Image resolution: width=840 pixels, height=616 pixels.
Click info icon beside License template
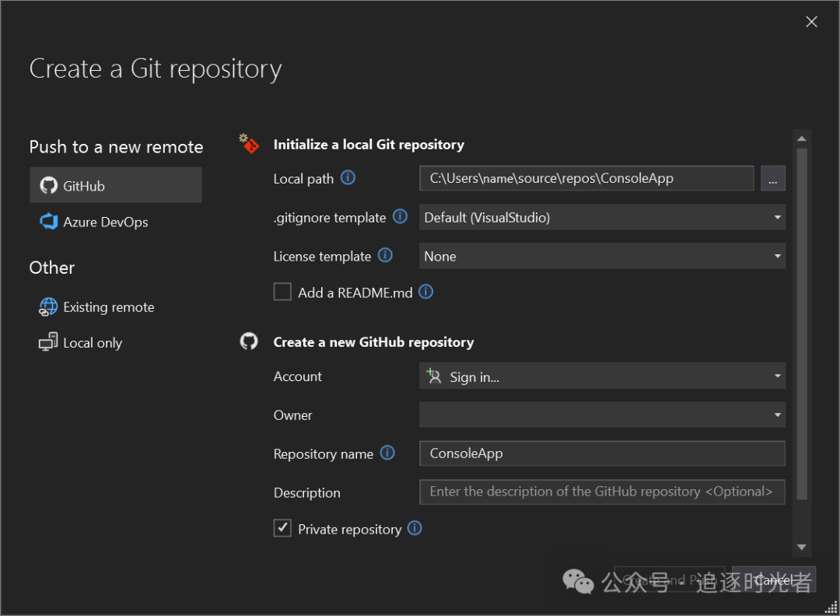click(385, 255)
